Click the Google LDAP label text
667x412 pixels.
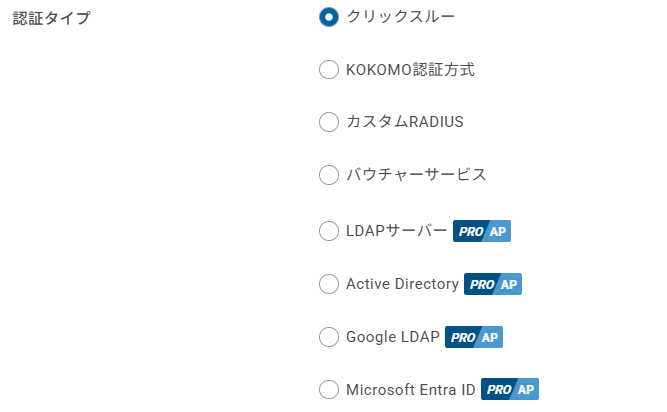click(x=393, y=337)
